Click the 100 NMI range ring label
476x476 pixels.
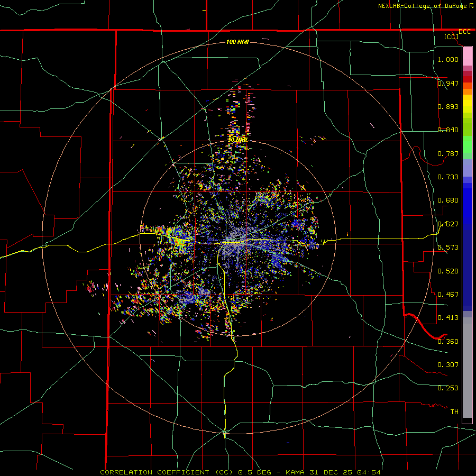[237, 42]
